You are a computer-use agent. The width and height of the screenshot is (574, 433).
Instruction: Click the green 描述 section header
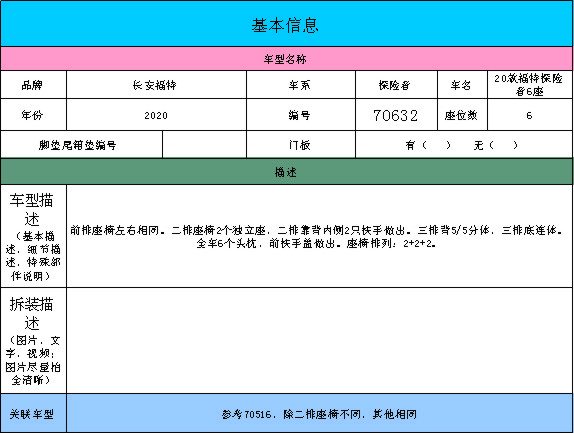pyautogui.click(x=287, y=172)
